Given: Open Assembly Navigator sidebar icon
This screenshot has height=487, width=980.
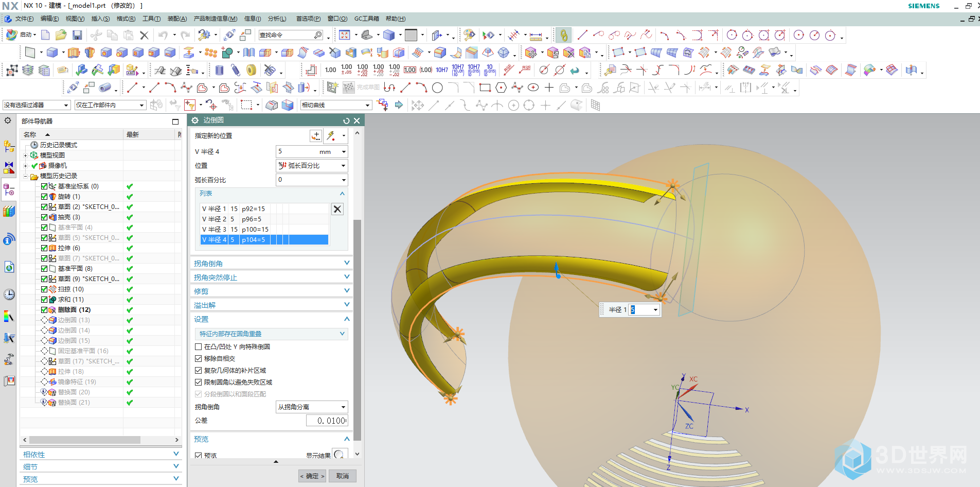Looking at the screenshot, I should tap(9, 146).
